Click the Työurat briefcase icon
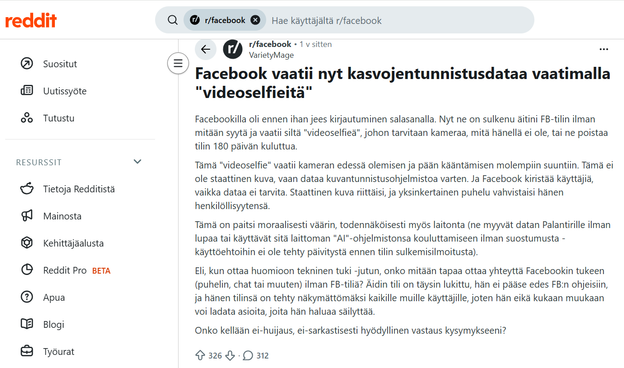The width and height of the screenshot is (624, 368). coord(27,351)
